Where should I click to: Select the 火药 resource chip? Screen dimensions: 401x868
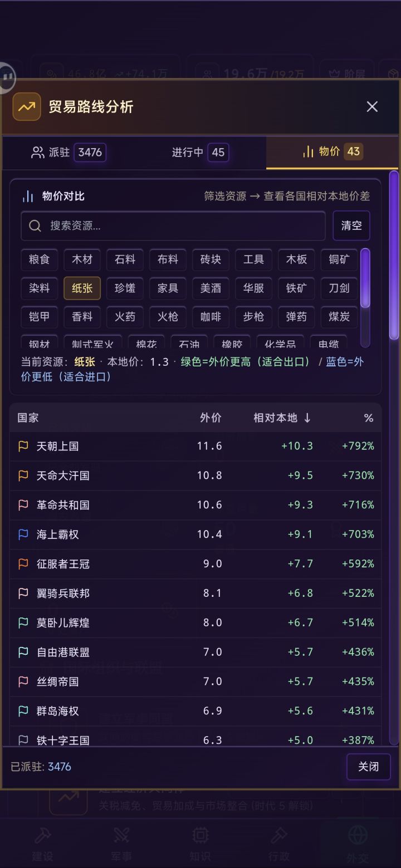click(125, 317)
